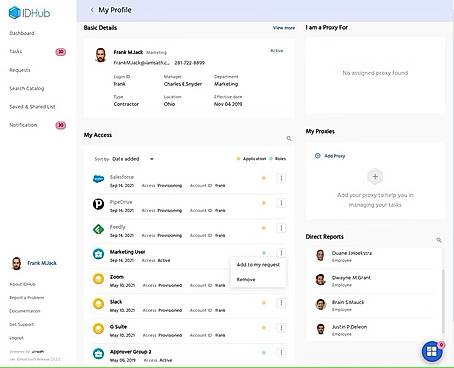The image size is (454, 368).
Task: Open About IDHub link
Action: pyautogui.click(x=22, y=284)
